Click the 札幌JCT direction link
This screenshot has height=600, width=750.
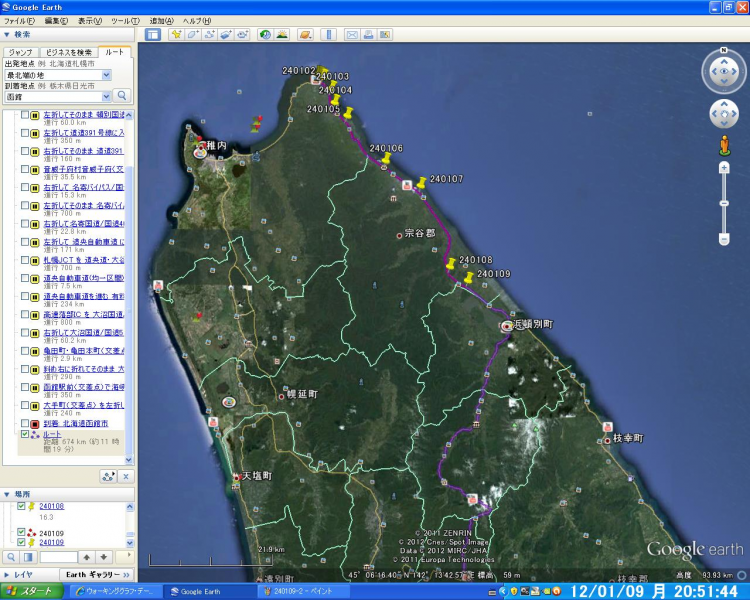pyautogui.click(x=84, y=260)
